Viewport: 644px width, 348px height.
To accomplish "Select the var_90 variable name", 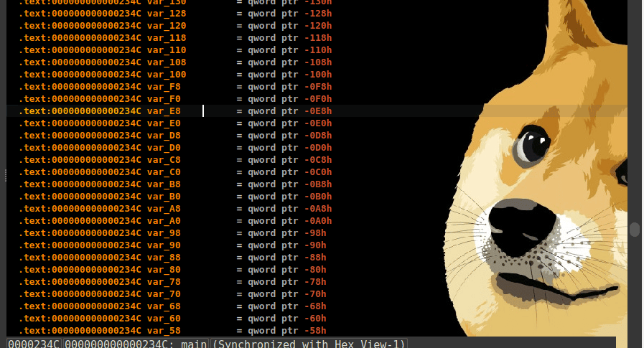I will (x=164, y=245).
